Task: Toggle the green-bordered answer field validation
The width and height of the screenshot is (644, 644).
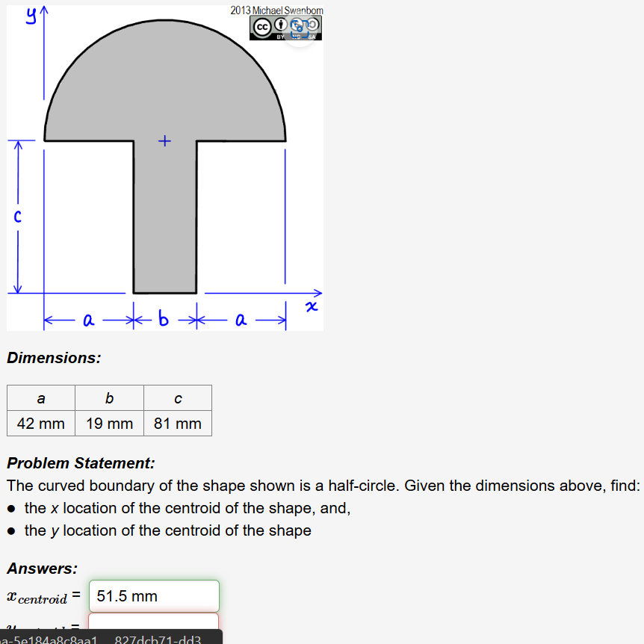Action: (153, 595)
